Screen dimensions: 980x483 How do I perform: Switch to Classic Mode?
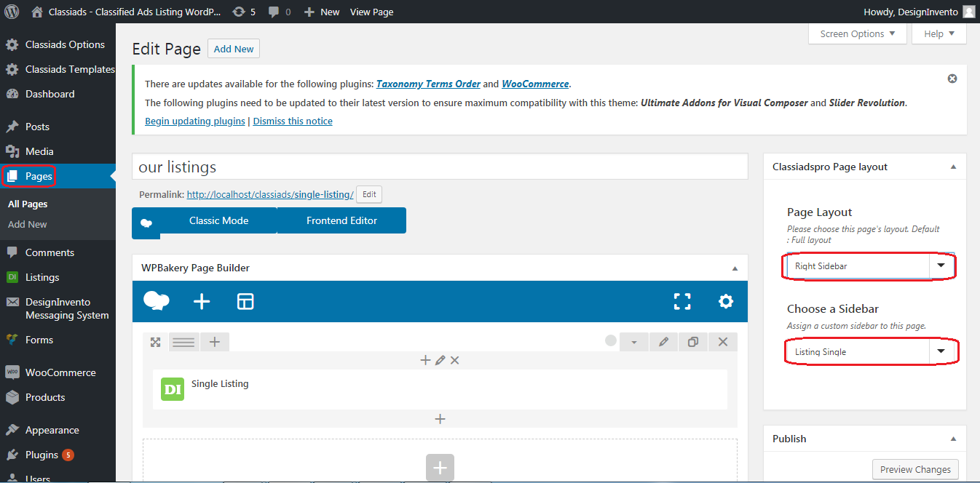[x=218, y=220]
